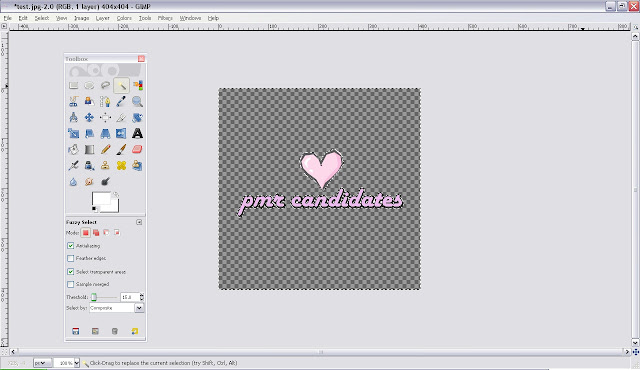Click the Threshold slider handle

pyautogui.click(x=94, y=297)
